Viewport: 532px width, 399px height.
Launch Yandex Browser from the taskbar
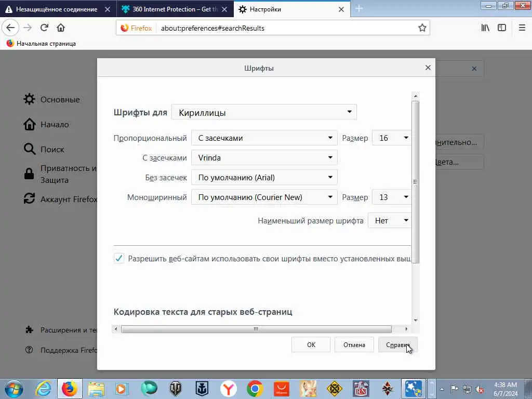tap(229, 389)
